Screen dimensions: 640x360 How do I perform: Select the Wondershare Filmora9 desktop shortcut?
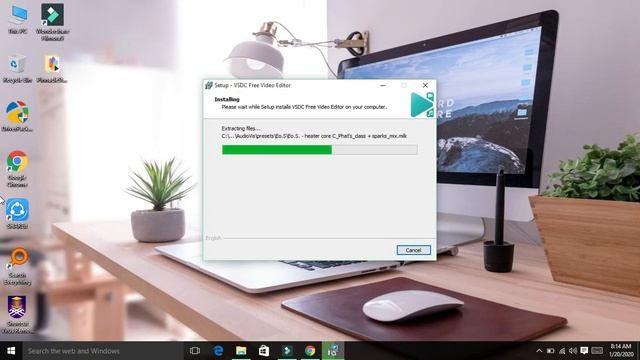52,22
